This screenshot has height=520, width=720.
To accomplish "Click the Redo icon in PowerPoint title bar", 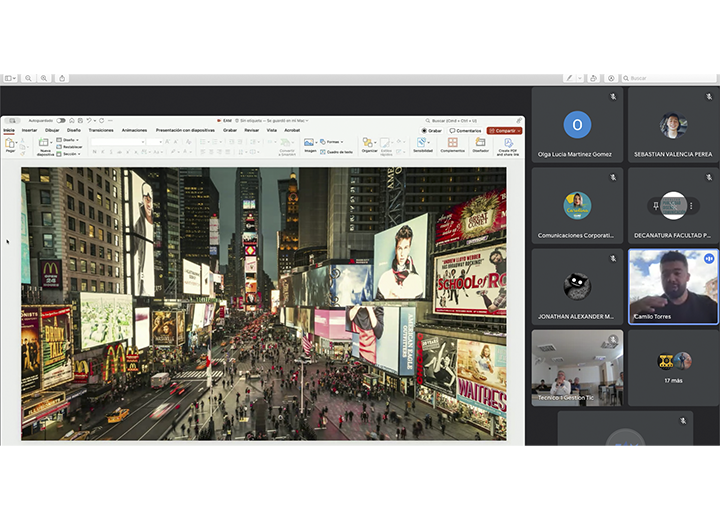I will [x=101, y=121].
